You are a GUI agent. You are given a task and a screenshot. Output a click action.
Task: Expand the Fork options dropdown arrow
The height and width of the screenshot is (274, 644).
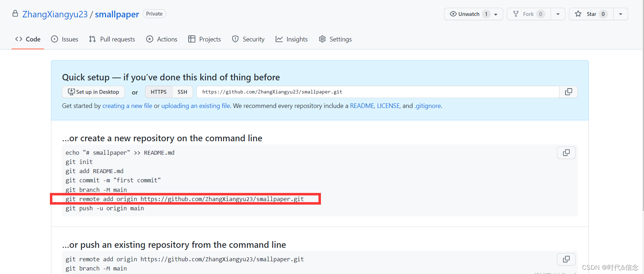pos(558,14)
